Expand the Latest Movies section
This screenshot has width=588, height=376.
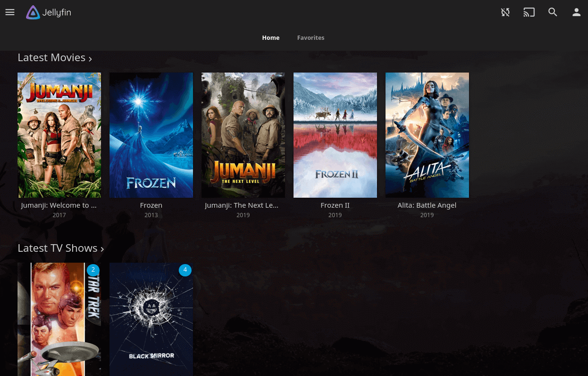(x=55, y=58)
